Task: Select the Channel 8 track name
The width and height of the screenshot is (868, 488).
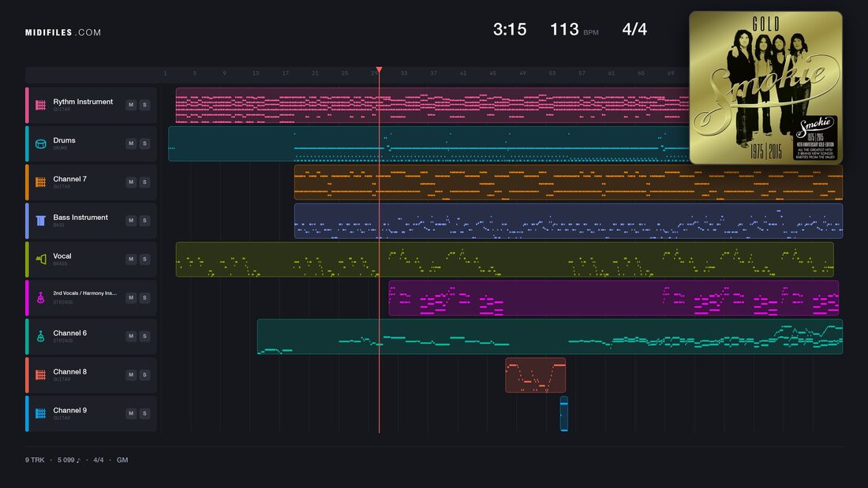Action: [69, 372]
